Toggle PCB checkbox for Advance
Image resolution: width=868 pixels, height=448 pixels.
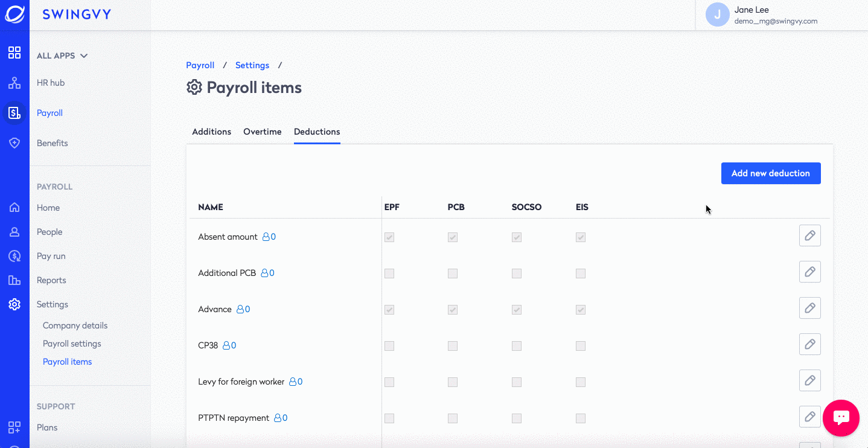pyautogui.click(x=453, y=310)
